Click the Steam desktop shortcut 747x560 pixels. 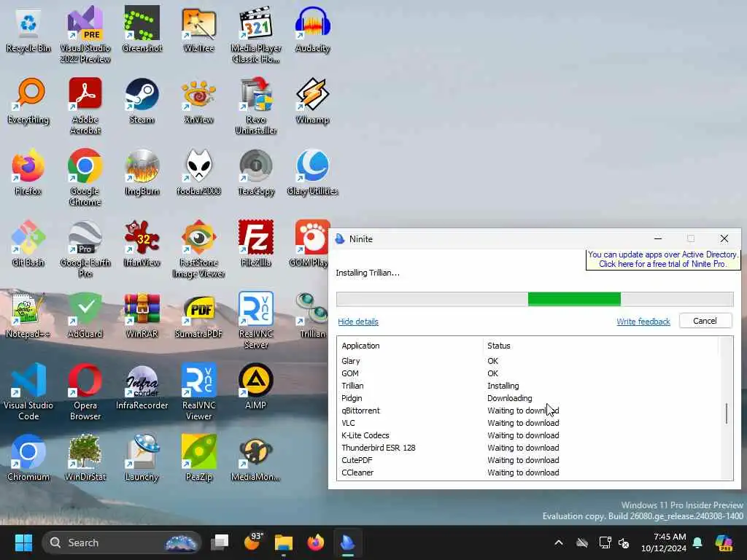[142, 101]
